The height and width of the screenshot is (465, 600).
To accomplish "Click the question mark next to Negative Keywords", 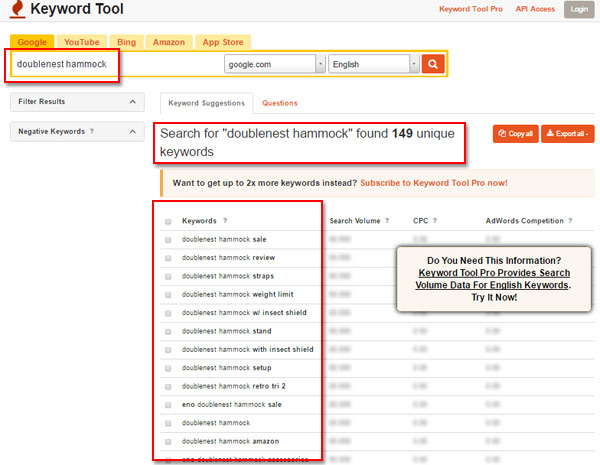I will [x=92, y=131].
